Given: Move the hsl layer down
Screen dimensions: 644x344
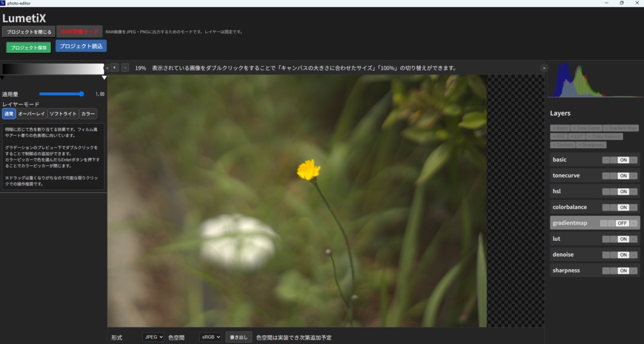Looking at the screenshot, I should 614,192.
